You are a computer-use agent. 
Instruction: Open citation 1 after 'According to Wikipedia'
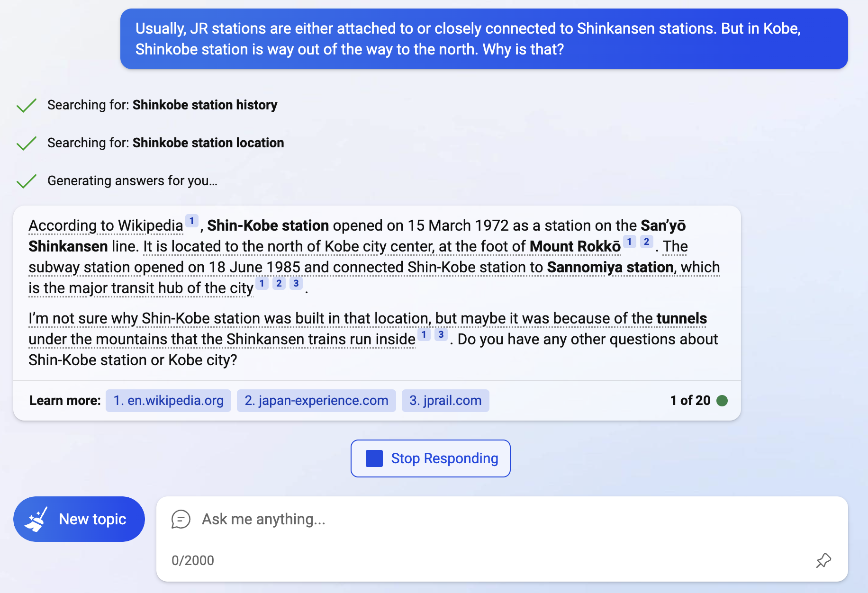(191, 221)
